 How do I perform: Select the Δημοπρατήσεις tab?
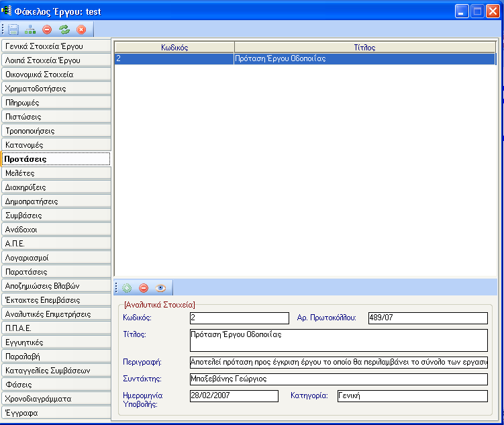tap(56, 201)
